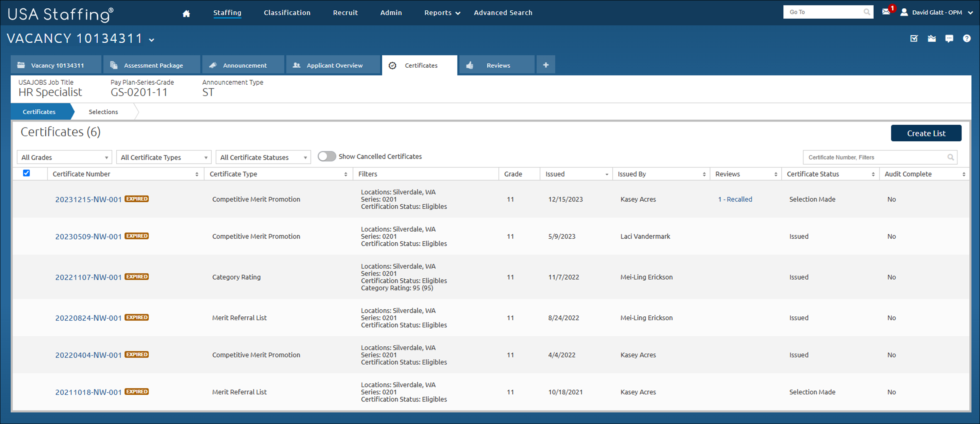980x424 pixels.
Task: Open certificate 20231215-NW-001
Action: 88,199
